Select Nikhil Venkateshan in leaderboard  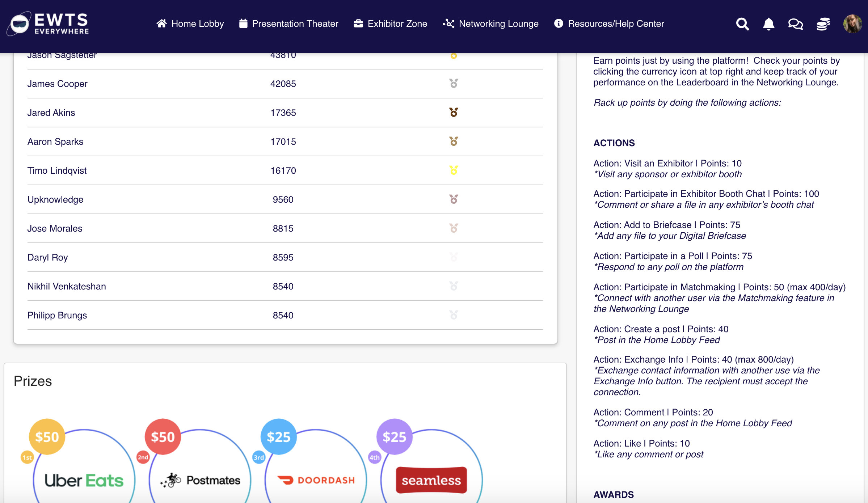pyautogui.click(x=67, y=286)
